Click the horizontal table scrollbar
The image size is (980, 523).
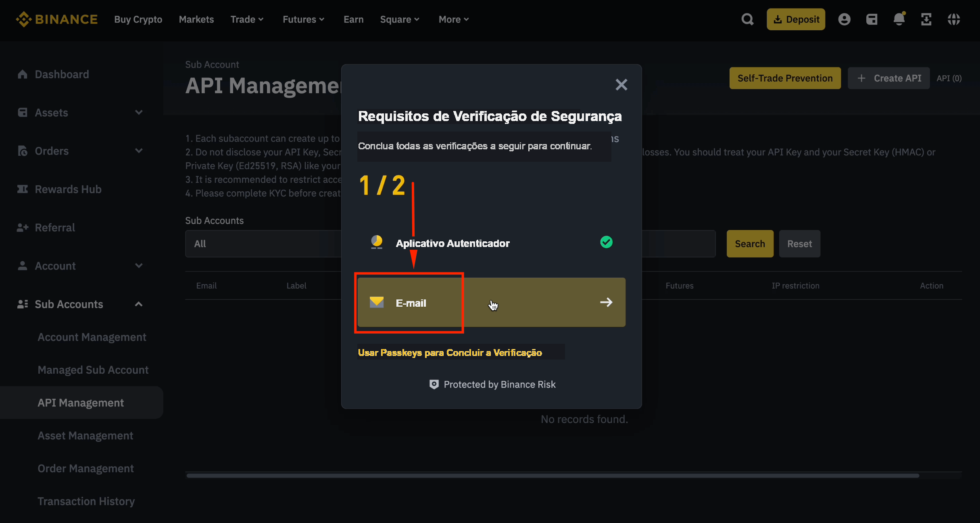point(553,475)
